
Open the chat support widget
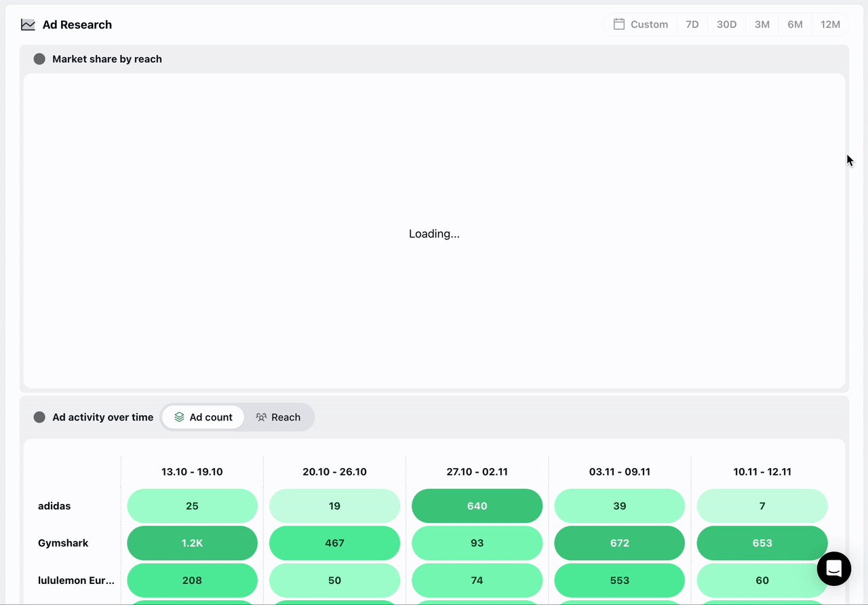coord(833,568)
